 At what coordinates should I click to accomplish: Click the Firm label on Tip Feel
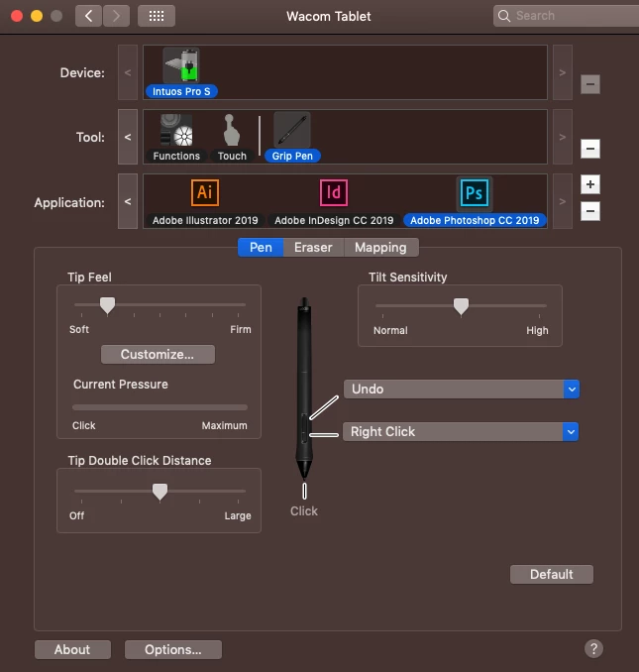241,329
